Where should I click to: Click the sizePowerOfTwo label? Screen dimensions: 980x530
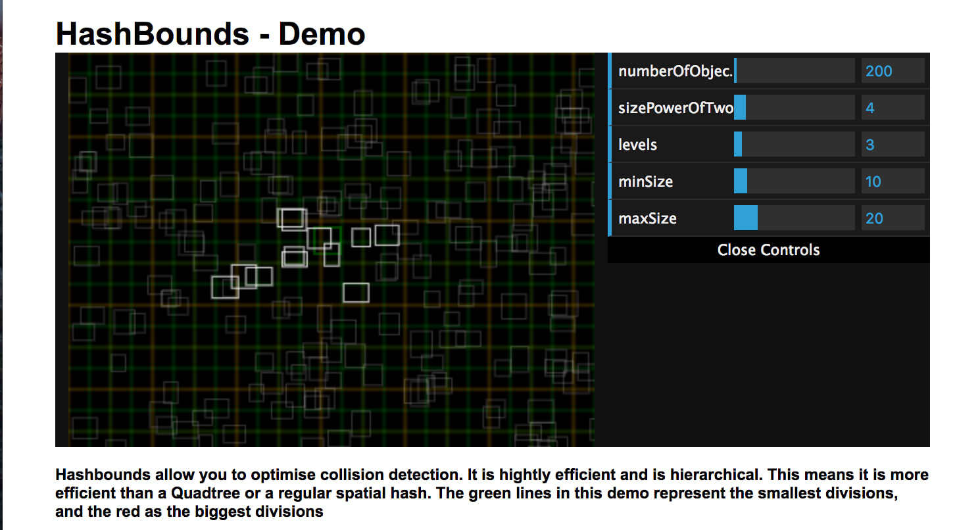point(675,108)
